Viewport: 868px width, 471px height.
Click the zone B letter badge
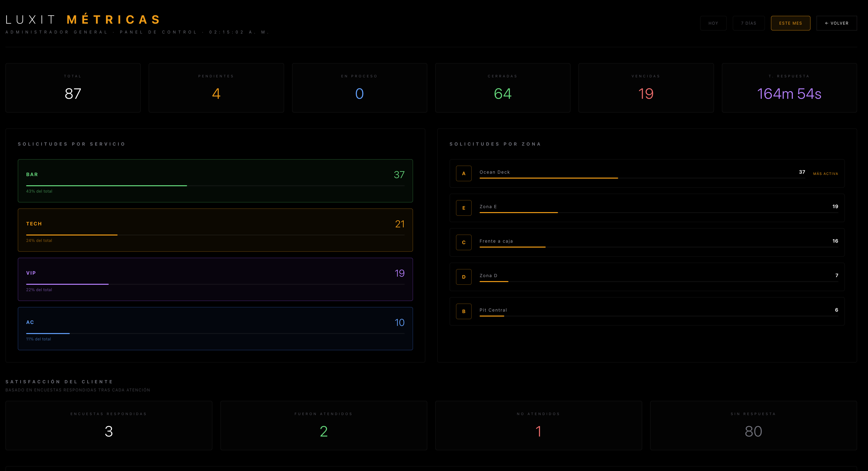464,311
